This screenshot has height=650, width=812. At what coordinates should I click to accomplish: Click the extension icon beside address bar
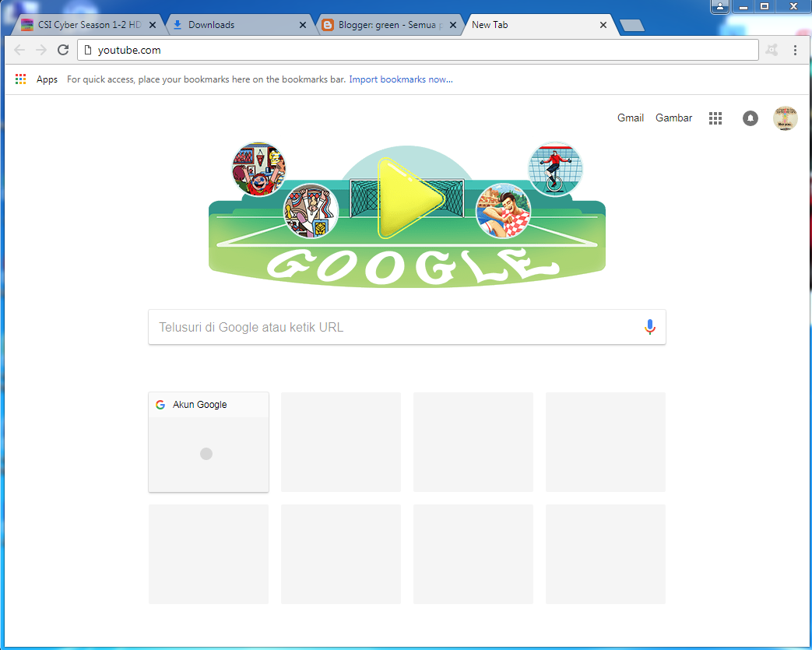[772, 50]
